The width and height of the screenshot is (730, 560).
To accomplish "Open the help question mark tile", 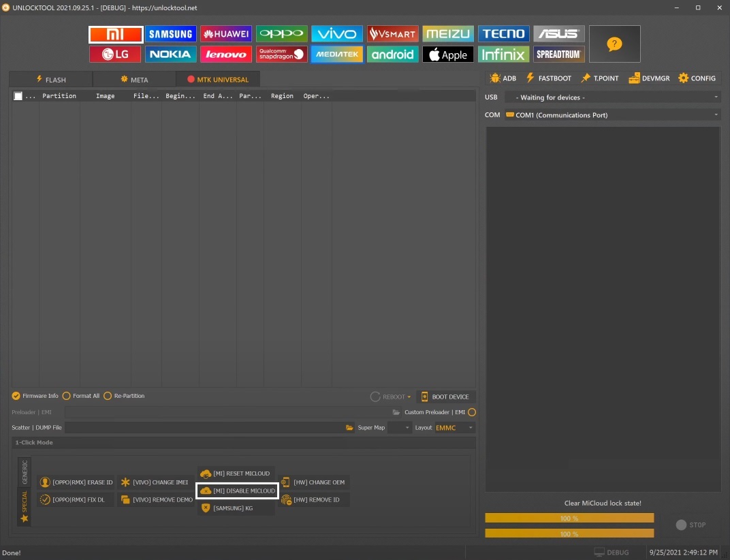I will [x=614, y=44].
